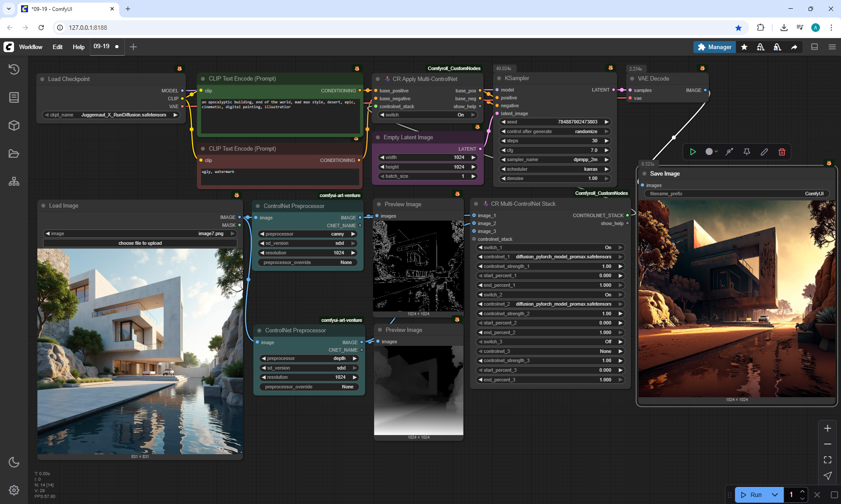Click the Manager button
The image size is (841, 504).
pos(714,47)
